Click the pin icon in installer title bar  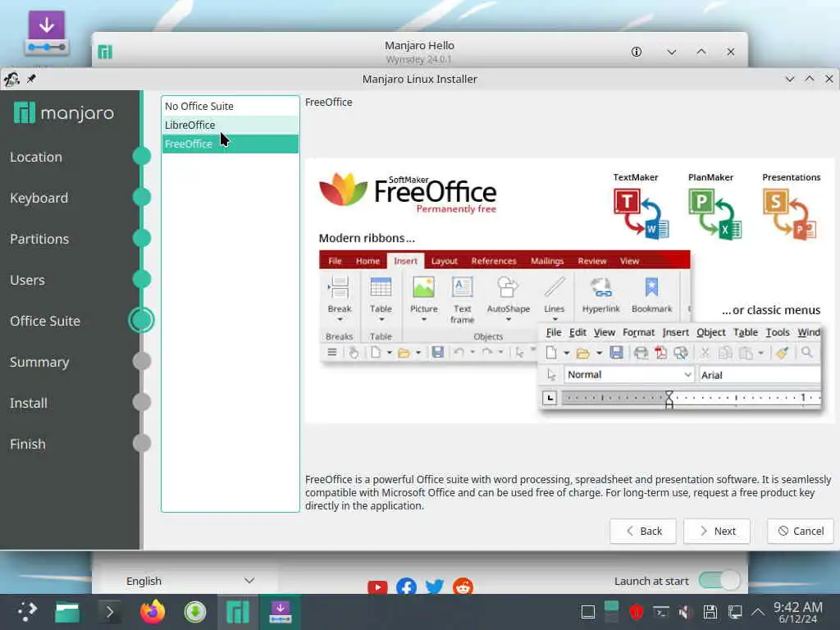[31, 80]
